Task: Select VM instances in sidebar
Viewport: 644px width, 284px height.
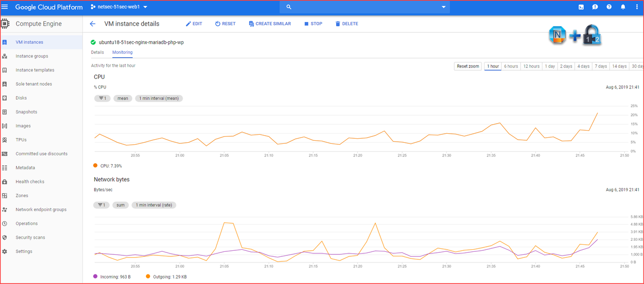Action: tap(41, 42)
